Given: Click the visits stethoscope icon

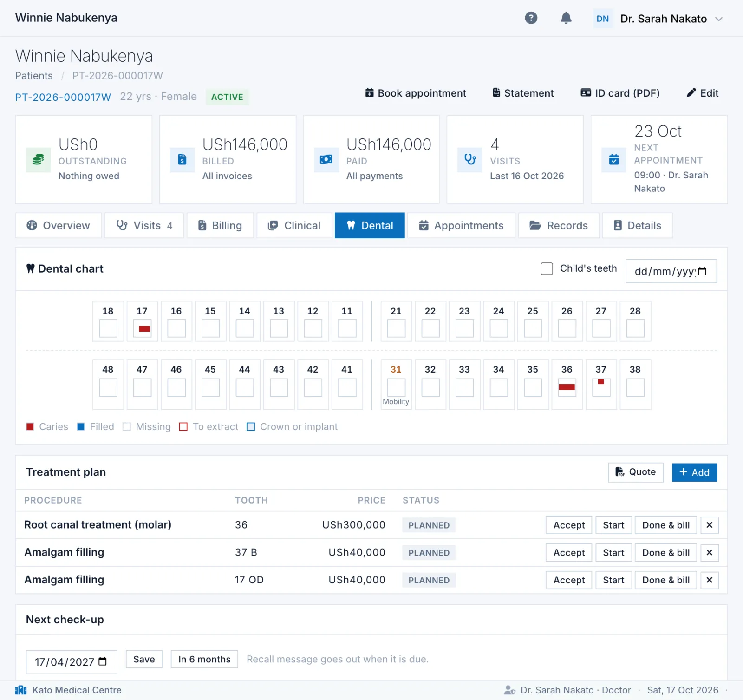Looking at the screenshot, I should pyautogui.click(x=470, y=160).
